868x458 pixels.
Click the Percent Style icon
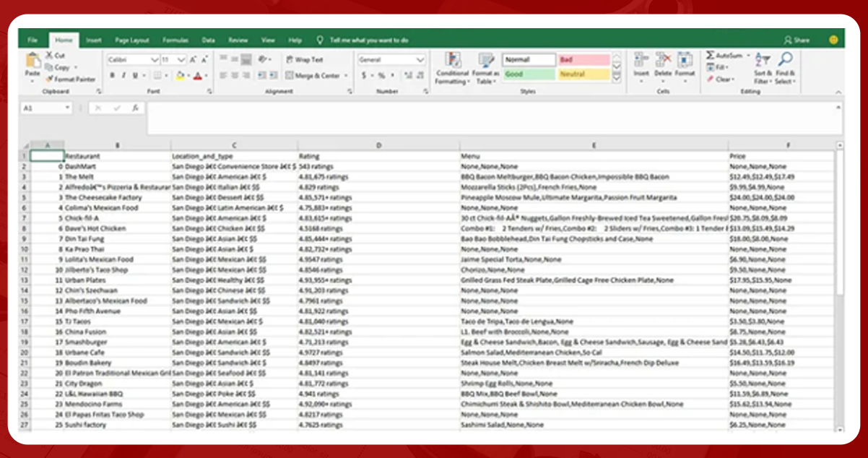pyautogui.click(x=381, y=74)
